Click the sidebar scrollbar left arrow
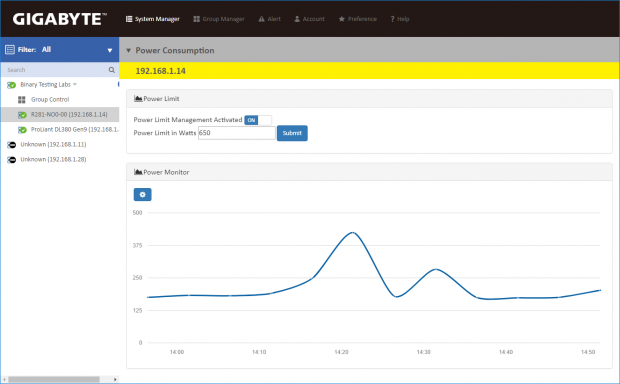Viewport: 620px width, 384px height. click(4, 379)
